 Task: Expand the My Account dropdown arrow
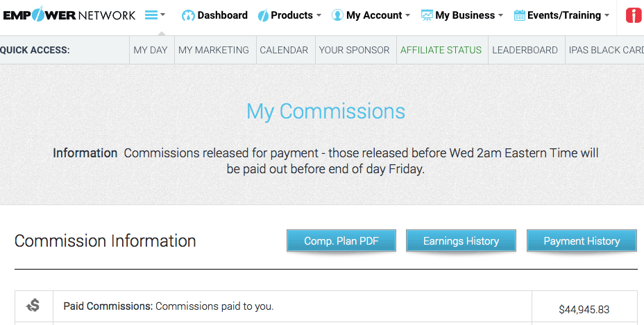pyautogui.click(x=407, y=15)
